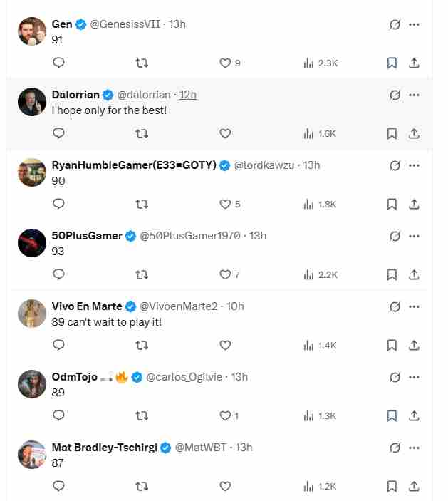
Task: Like Dalorrian's tweet
Action: coord(225,133)
